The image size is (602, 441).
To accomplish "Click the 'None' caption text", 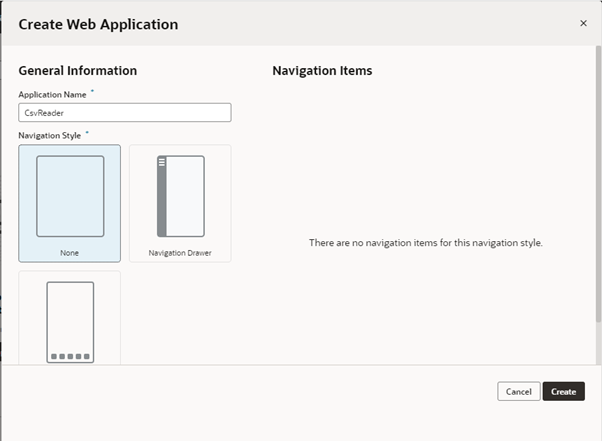I will click(69, 253).
